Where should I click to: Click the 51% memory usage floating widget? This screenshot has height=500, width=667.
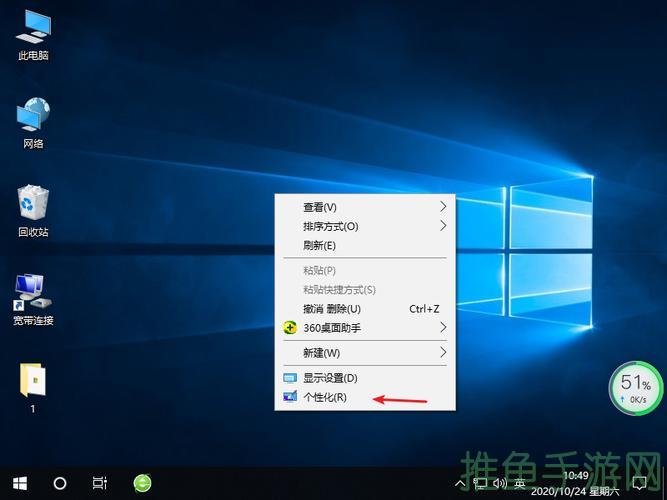point(636,388)
